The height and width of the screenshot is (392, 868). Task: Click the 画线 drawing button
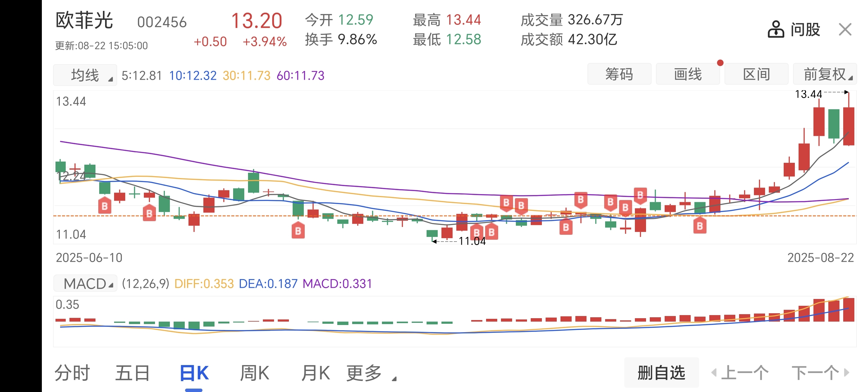pyautogui.click(x=688, y=74)
